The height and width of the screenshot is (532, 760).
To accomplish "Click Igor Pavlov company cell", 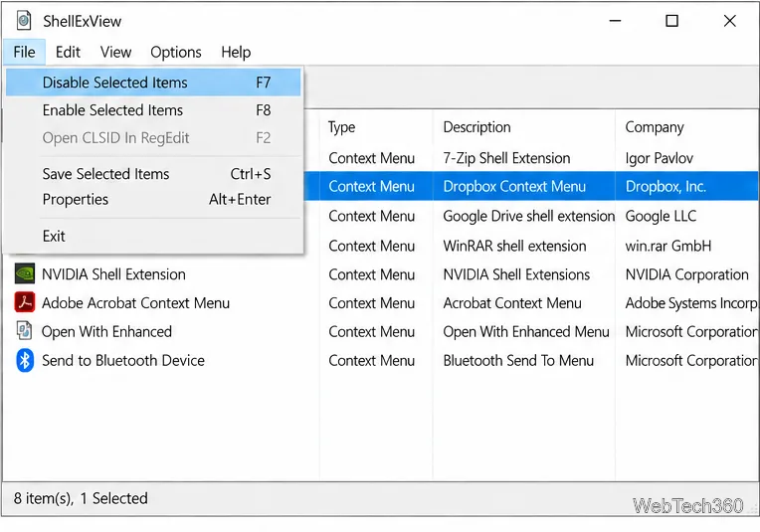I will point(660,158).
